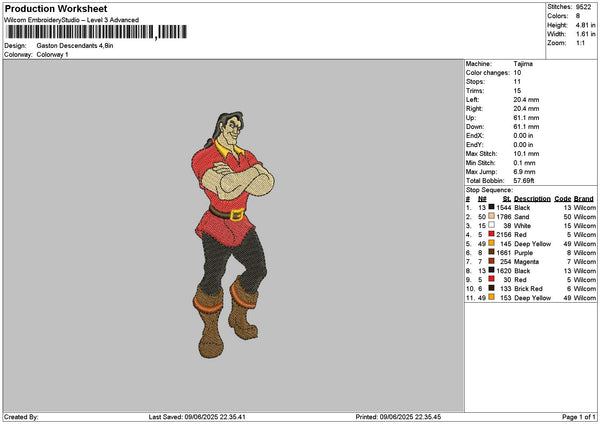Select the Deep Yellow swatch in stop 5
The width and height of the screenshot is (600, 424).
pyautogui.click(x=491, y=243)
